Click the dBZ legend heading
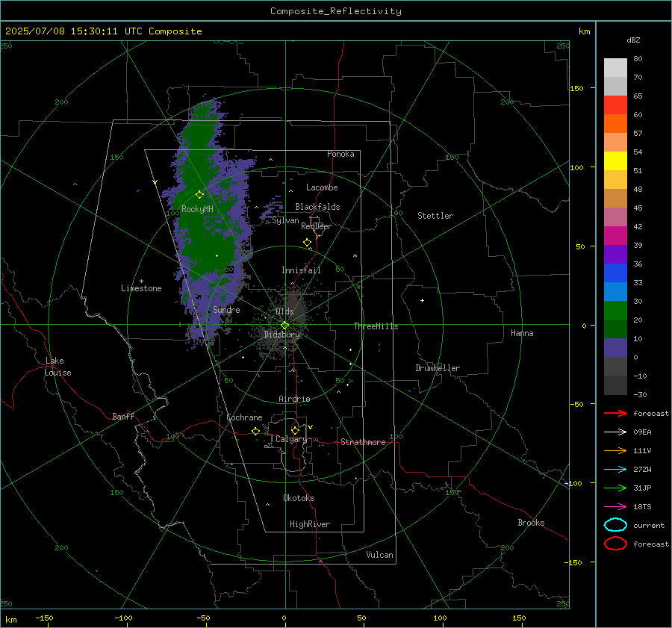The width and height of the screenshot is (672, 628). pyautogui.click(x=633, y=40)
